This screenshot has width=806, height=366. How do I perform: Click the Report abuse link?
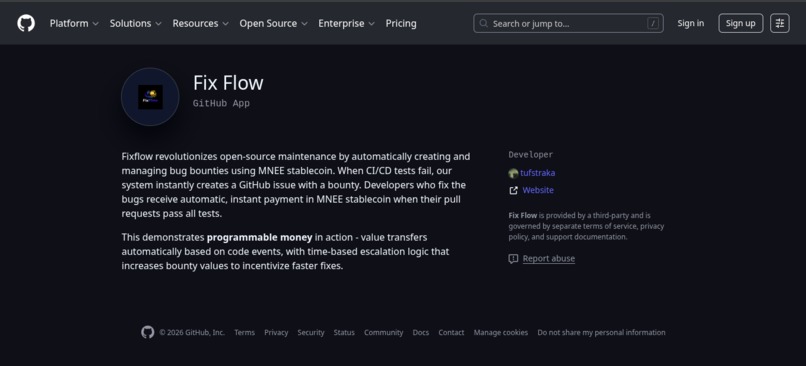coord(548,259)
